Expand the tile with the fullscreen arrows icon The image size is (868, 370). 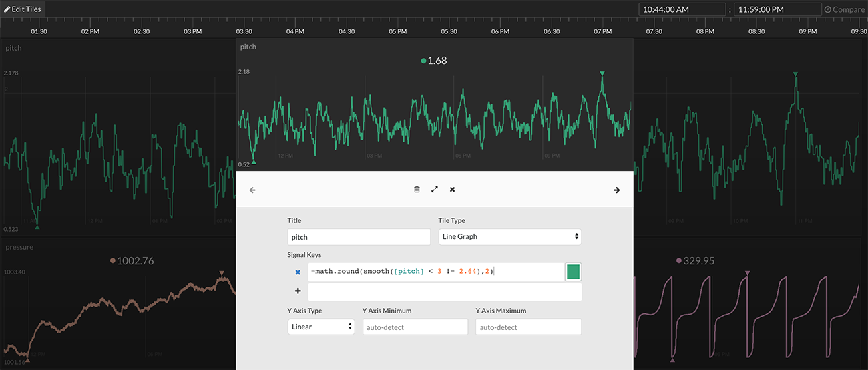(435, 190)
